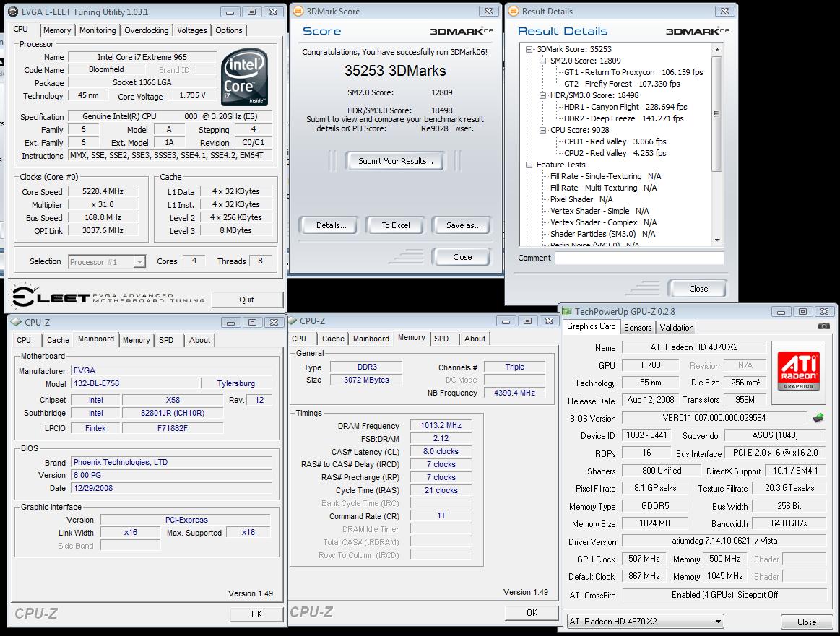Click the Result Details title bar icon

[514, 11]
